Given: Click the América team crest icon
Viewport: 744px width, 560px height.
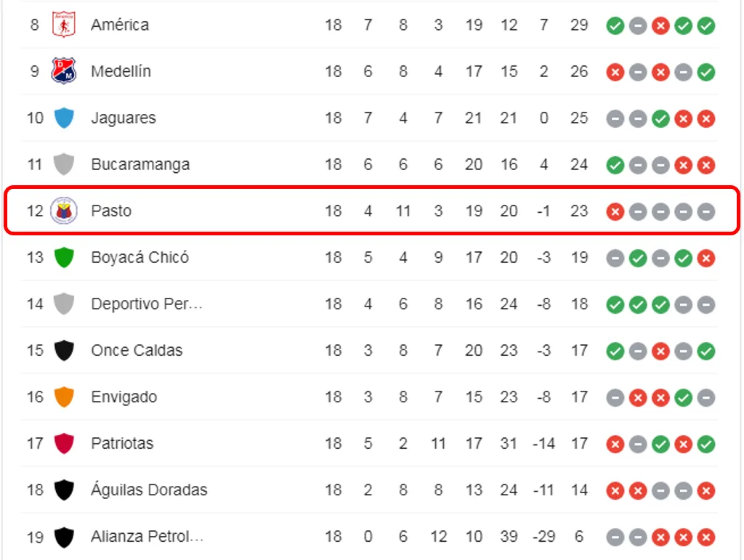Looking at the screenshot, I should (x=64, y=25).
